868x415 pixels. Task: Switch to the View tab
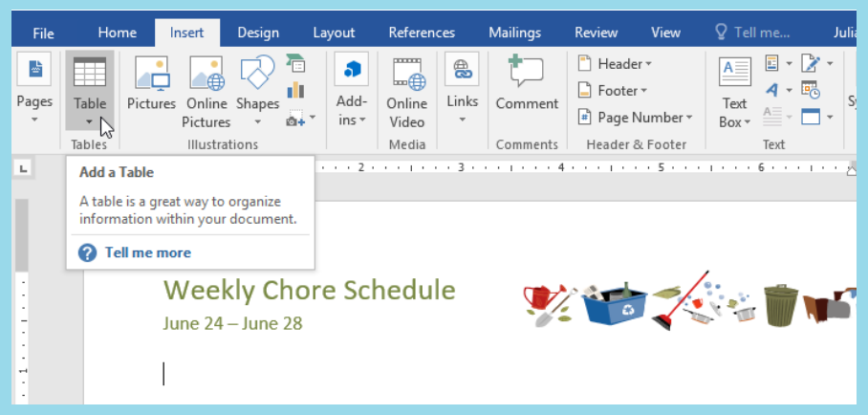pos(665,33)
